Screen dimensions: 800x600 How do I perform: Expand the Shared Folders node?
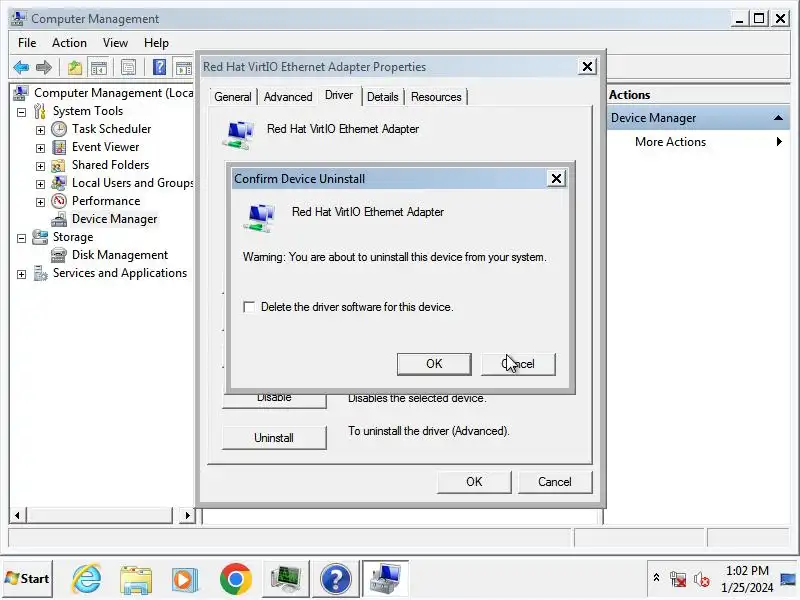(40, 166)
